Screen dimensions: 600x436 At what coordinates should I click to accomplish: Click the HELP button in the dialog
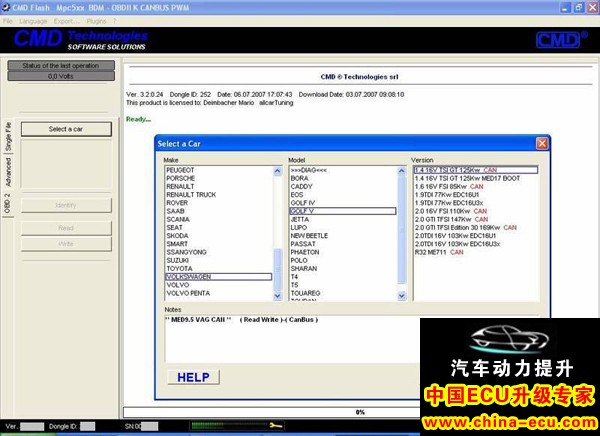pyautogui.click(x=193, y=377)
